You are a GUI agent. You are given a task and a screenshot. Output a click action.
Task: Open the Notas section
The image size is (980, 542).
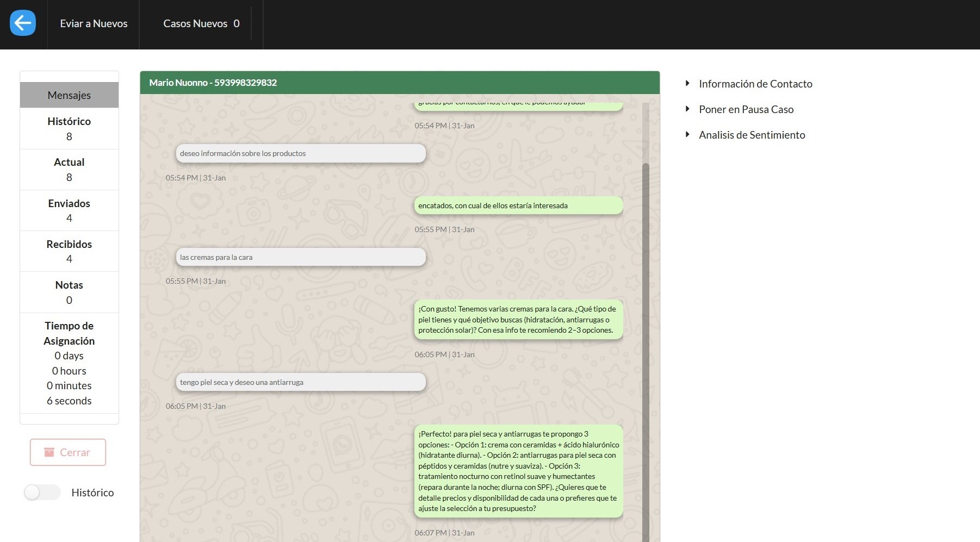coord(69,292)
